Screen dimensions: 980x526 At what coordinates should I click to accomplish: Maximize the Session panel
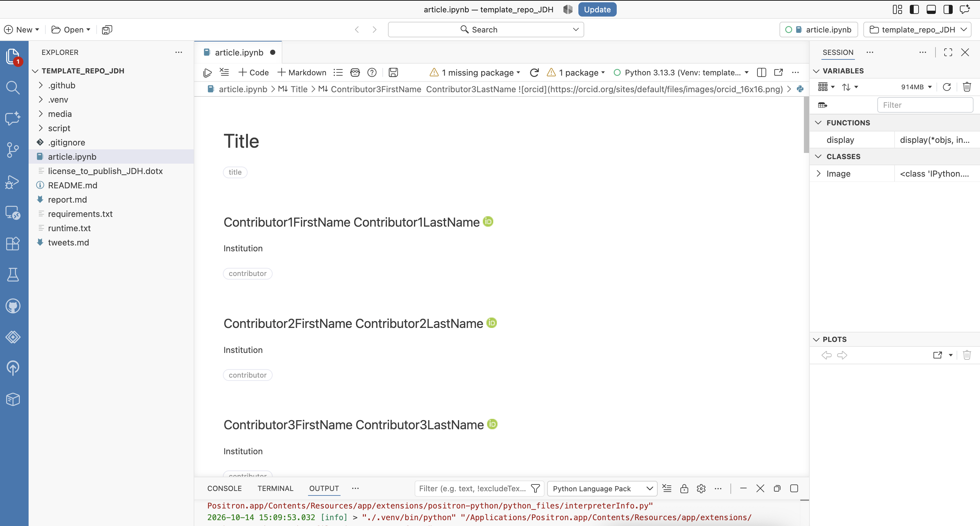(948, 53)
